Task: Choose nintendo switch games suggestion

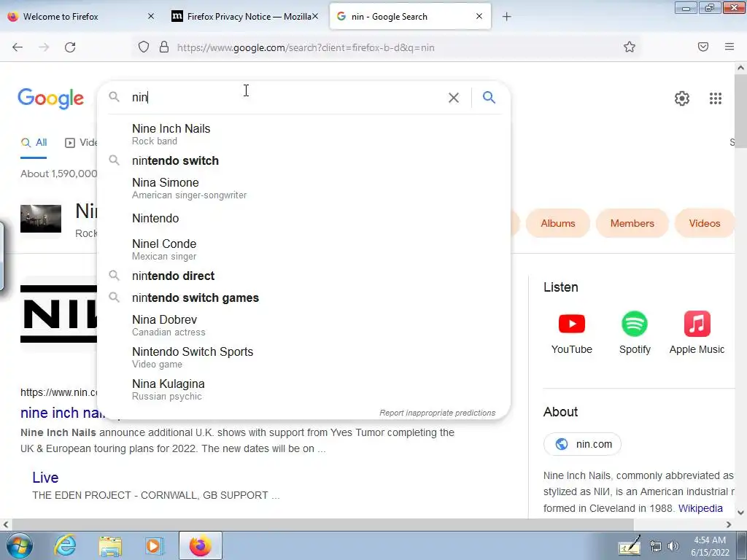Action: click(x=304, y=297)
